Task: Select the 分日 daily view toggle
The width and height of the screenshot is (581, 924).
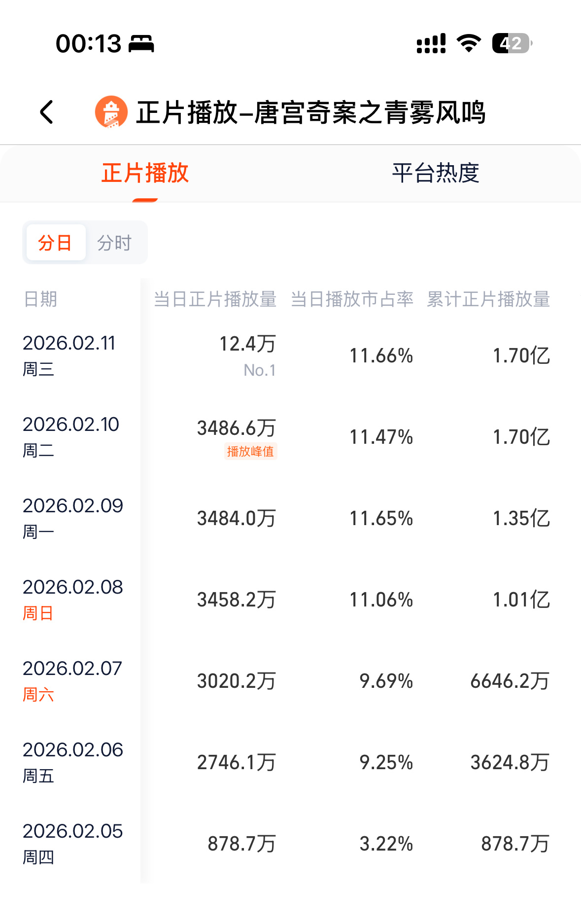Action: click(x=56, y=243)
